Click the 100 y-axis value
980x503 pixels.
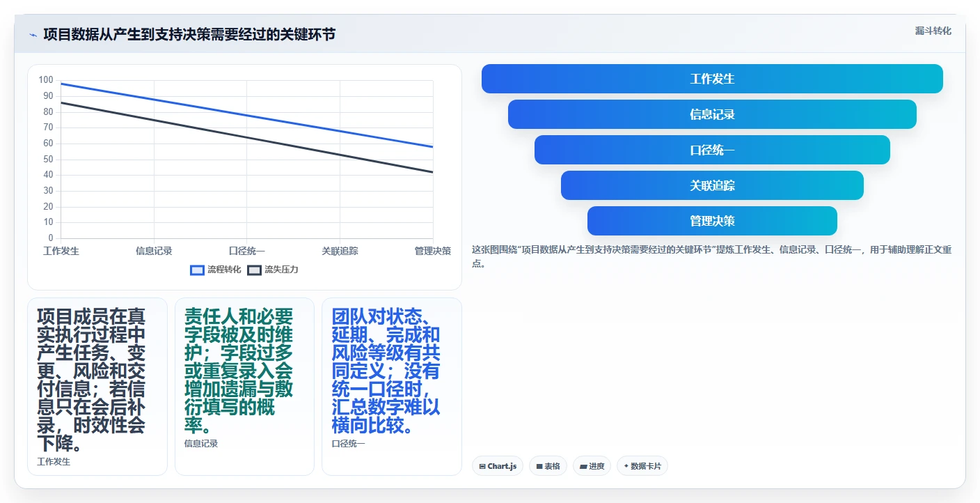[x=46, y=80]
